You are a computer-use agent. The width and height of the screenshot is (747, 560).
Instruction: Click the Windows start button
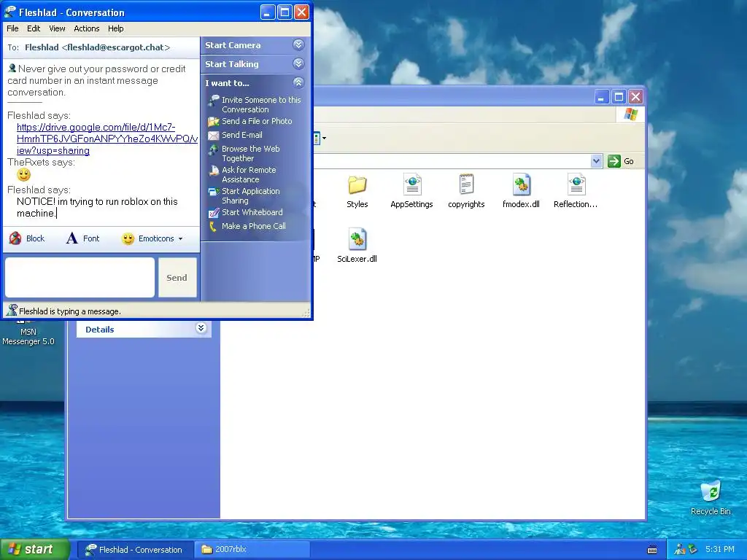coord(34,550)
